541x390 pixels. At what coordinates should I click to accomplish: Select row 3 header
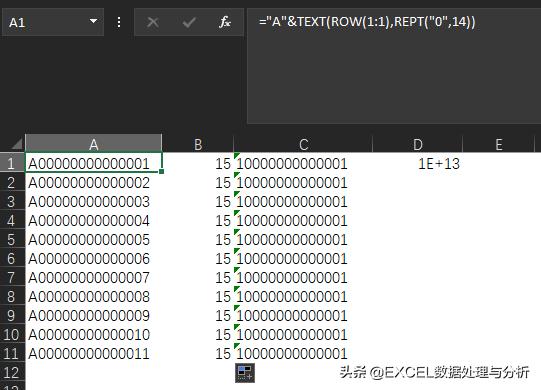coord(12,201)
